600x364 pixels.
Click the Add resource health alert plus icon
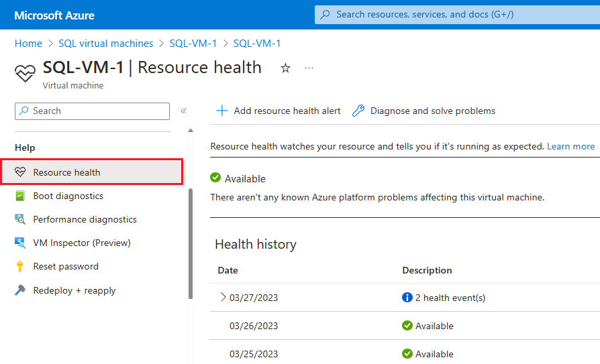click(x=221, y=111)
